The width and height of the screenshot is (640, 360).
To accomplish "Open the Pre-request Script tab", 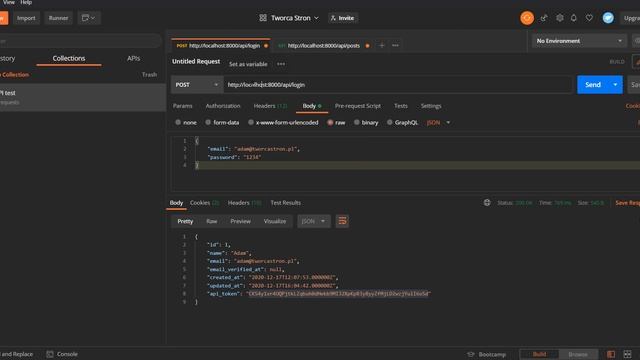I will pyautogui.click(x=358, y=106).
